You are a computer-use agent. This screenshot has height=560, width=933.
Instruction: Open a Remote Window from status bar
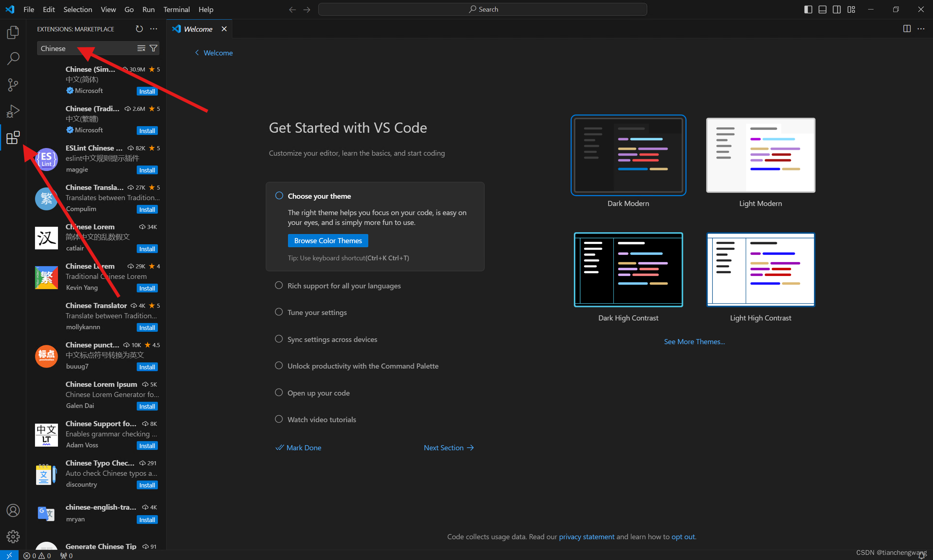point(9,556)
